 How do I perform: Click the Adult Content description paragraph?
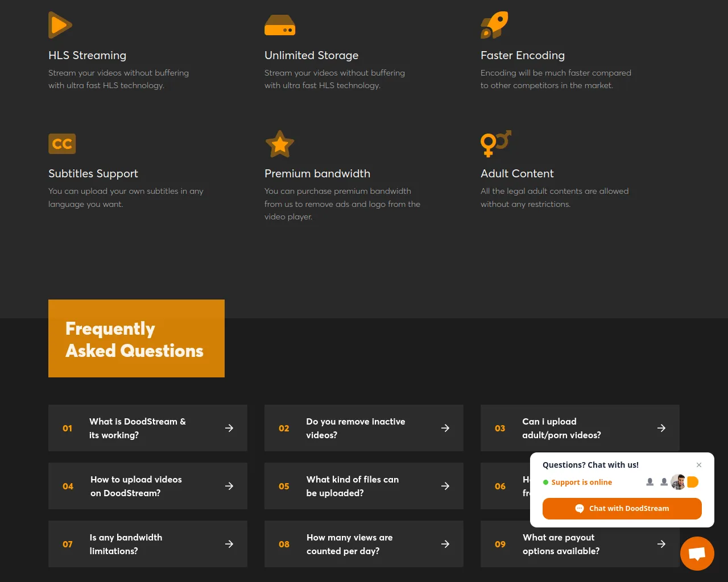555,198
